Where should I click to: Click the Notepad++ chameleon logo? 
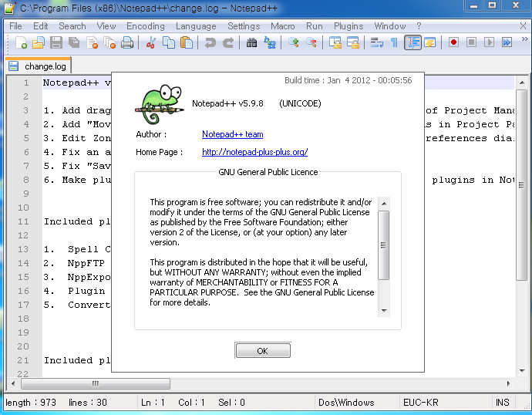click(x=159, y=104)
